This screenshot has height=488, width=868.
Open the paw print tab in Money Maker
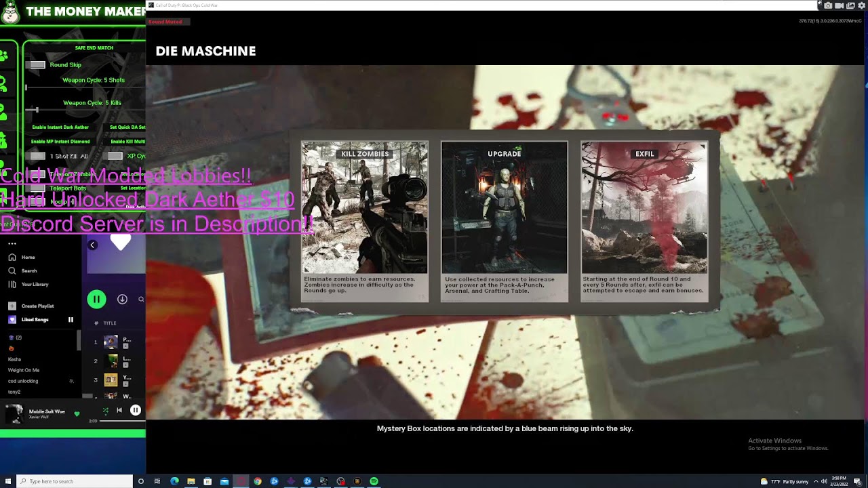pyautogui.click(x=4, y=56)
